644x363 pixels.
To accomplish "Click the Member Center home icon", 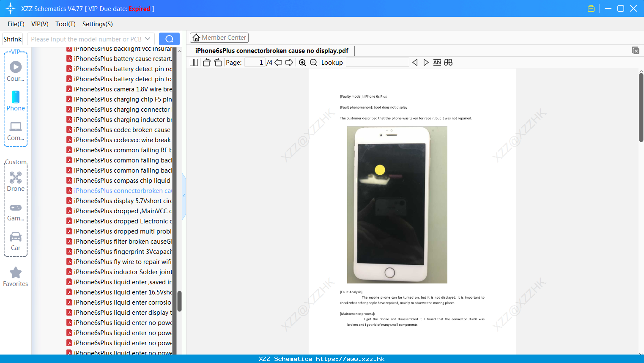I will click(x=196, y=38).
